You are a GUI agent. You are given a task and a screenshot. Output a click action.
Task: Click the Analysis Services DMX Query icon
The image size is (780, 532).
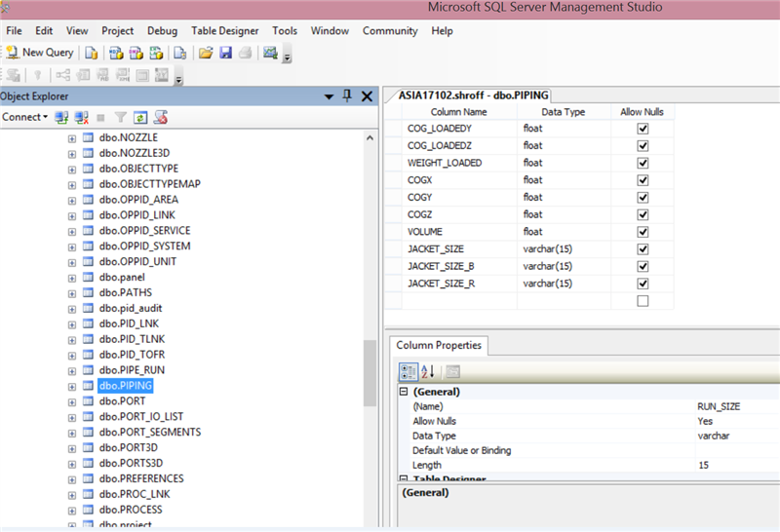[x=136, y=53]
